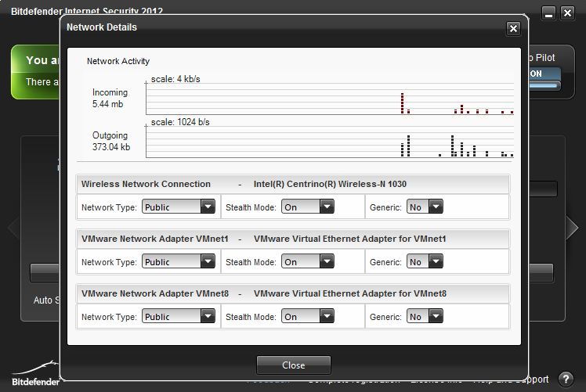Click the 'scale: 1024 b/s' label
Viewport: 586px width, 392px height.
pos(180,122)
